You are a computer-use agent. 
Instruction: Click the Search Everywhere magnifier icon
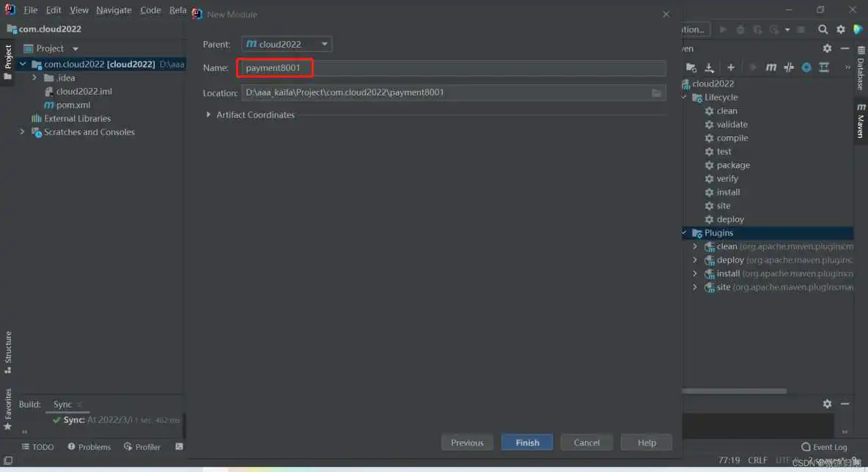(x=823, y=29)
